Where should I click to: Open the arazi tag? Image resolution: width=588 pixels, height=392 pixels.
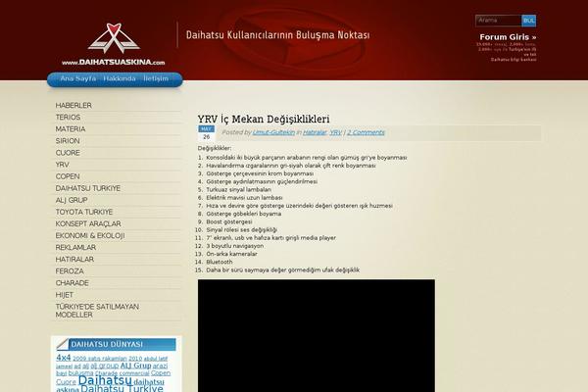[160, 366]
